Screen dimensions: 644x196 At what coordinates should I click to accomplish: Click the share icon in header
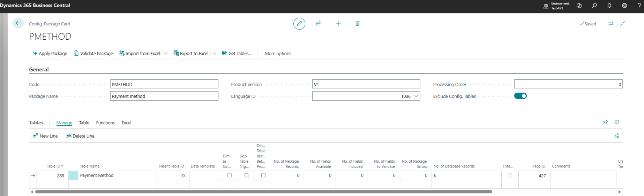pyautogui.click(x=319, y=23)
